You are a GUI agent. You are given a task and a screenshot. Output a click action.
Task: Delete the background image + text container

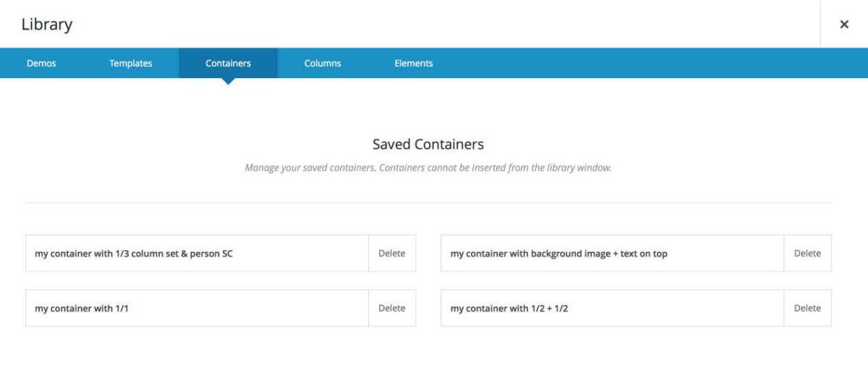[807, 254]
